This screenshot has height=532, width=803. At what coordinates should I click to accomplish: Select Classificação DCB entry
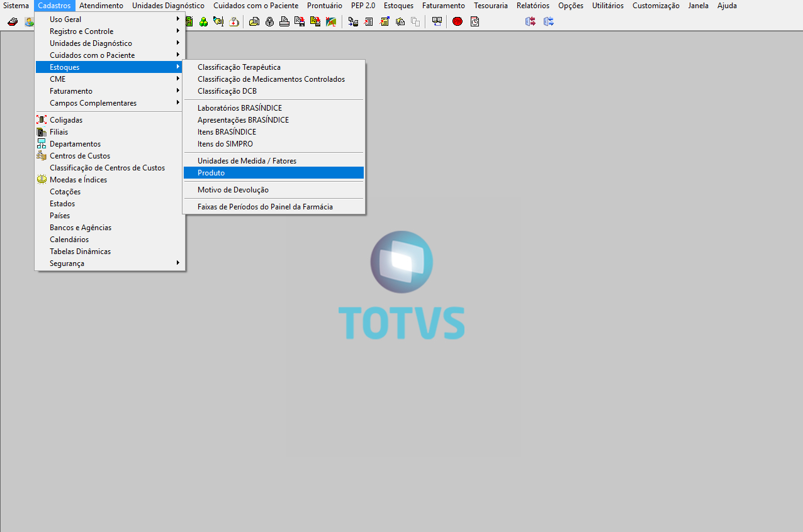pyautogui.click(x=274, y=91)
